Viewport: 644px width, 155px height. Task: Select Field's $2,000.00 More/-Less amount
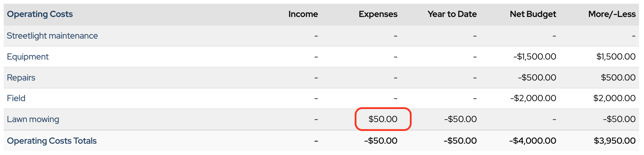pyautogui.click(x=614, y=98)
